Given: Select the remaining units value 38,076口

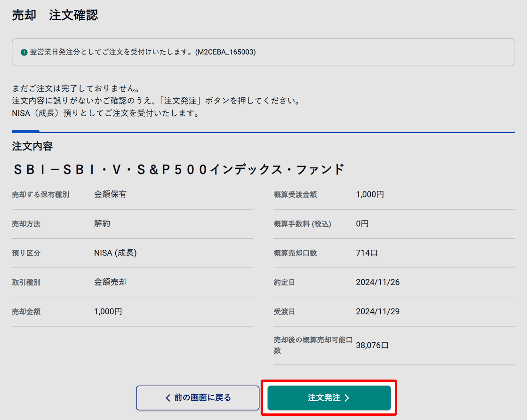Looking at the screenshot, I should [372, 345].
